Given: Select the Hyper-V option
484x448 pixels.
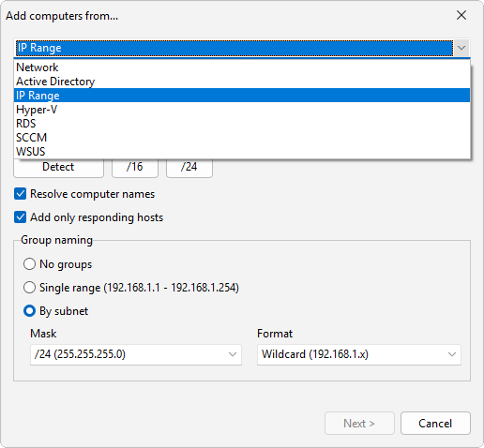Looking at the screenshot, I should point(242,110).
